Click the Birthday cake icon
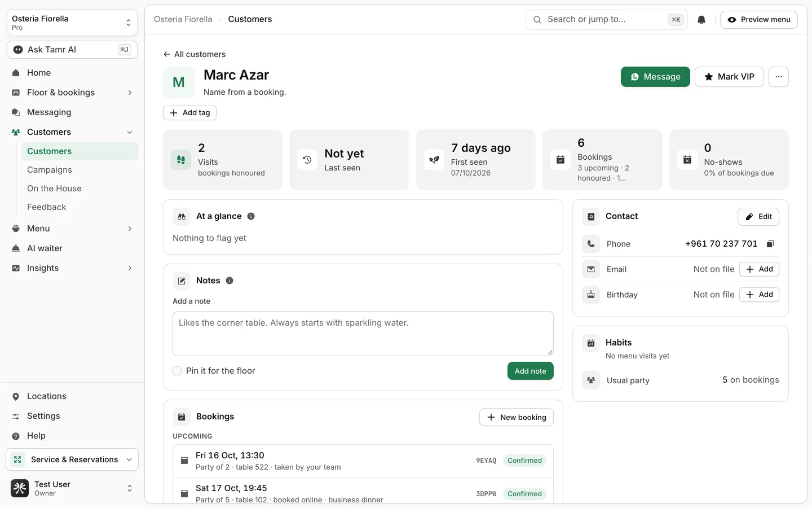 591,295
